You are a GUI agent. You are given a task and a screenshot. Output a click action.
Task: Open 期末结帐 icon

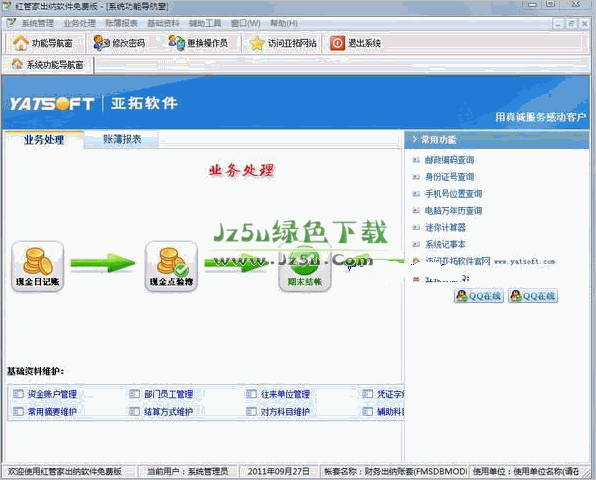pos(305,266)
